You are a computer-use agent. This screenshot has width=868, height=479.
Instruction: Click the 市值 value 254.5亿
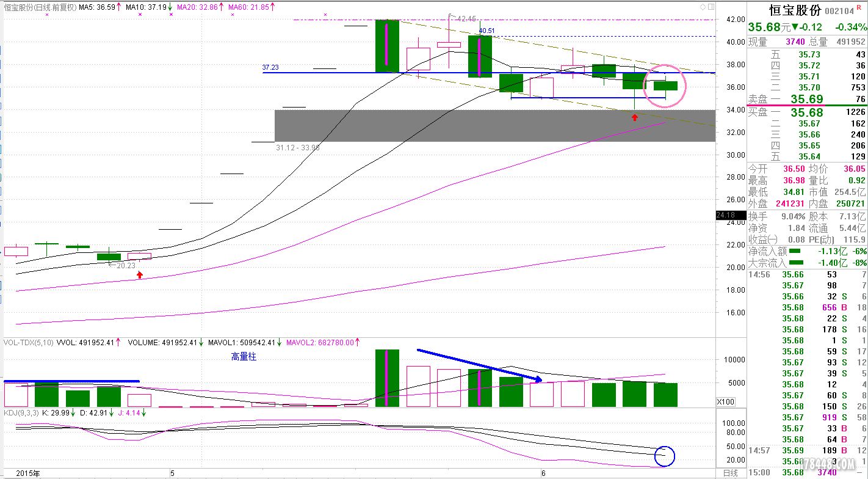point(850,192)
